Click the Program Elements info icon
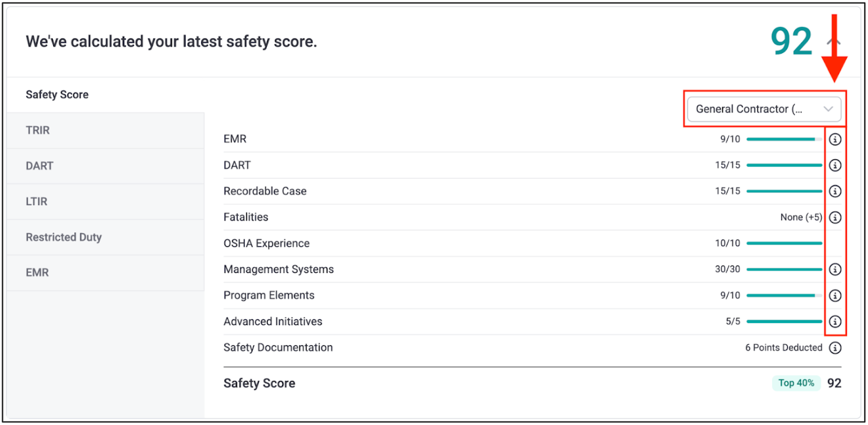Screen dimensions: 868x425 pyautogui.click(x=835, y=295)
